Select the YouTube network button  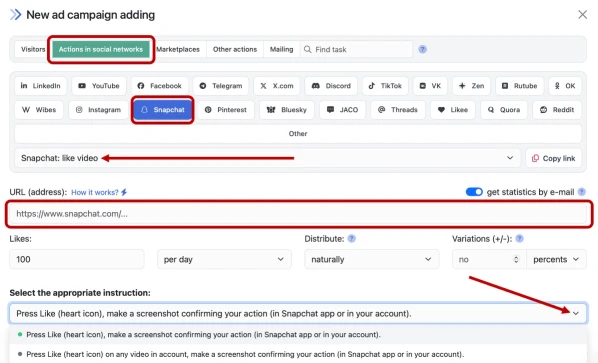click(x=99, y=86)
